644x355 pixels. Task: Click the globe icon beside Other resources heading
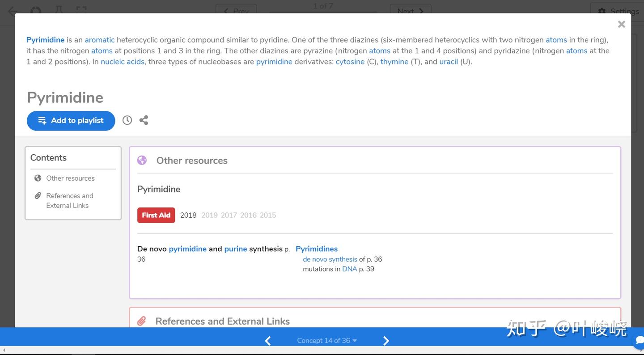(142, 161)
